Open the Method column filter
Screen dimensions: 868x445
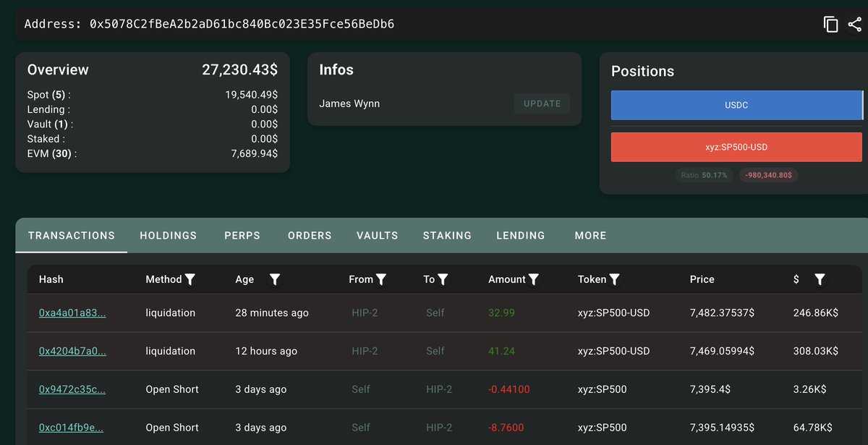[x=190, y=279]
